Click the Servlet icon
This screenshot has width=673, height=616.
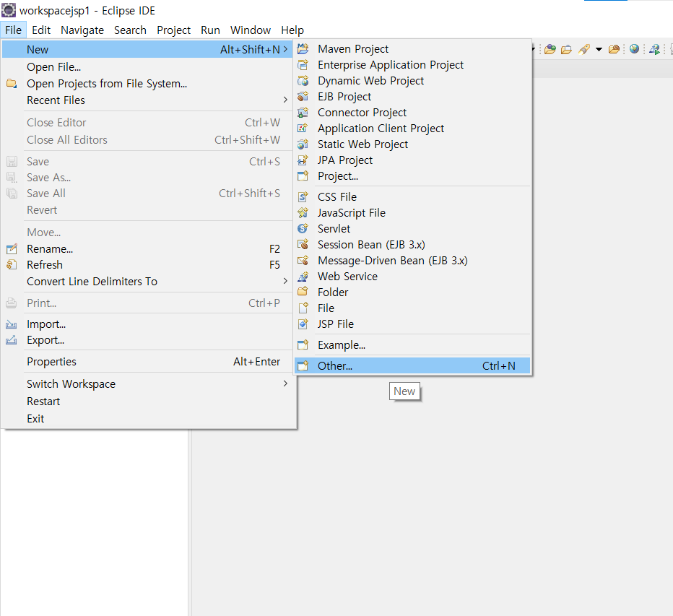pos(303,229)
